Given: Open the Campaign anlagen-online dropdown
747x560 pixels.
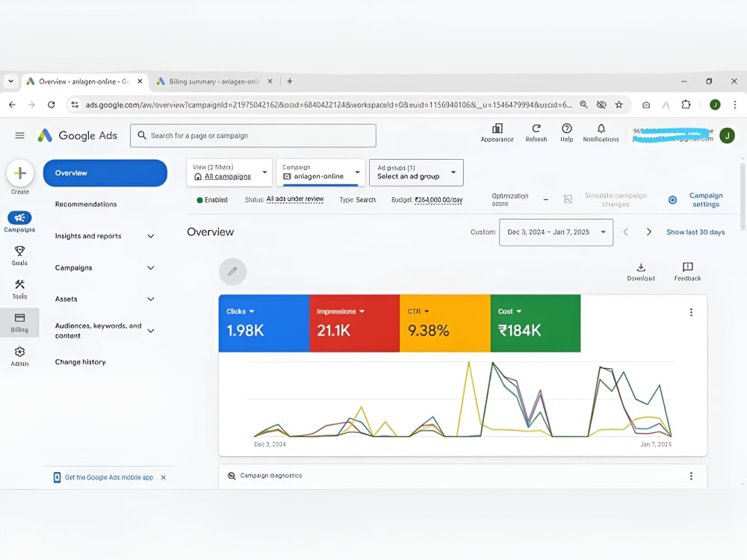Looking at the screenshot, I should tap(320, 172).
